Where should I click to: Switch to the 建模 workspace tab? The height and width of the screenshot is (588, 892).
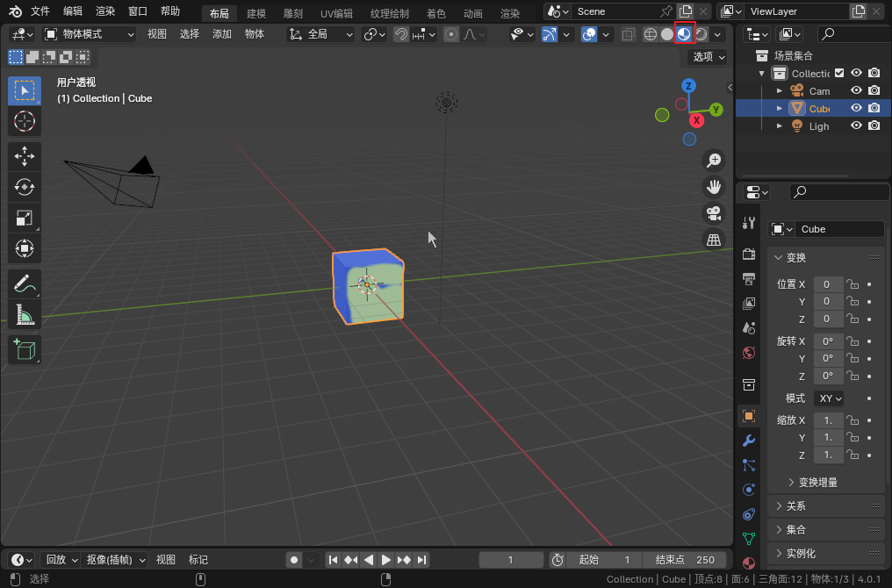pyautogui.click(x=256, y=14)
